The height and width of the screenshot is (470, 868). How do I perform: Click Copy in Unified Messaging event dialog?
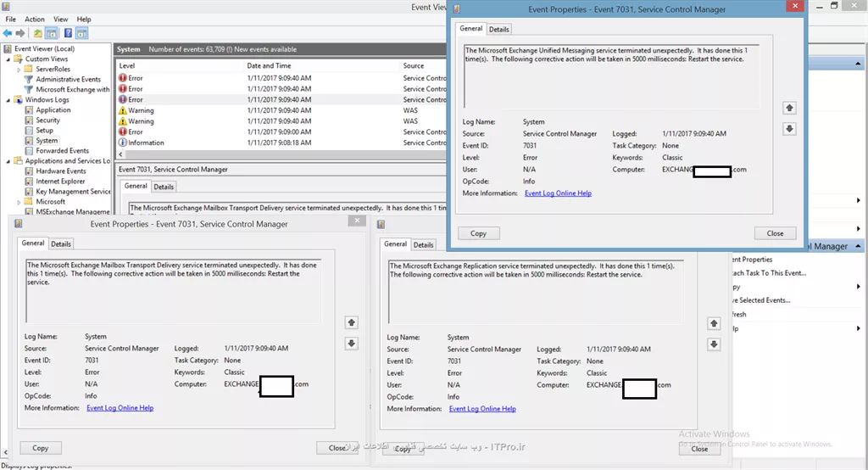478,233
